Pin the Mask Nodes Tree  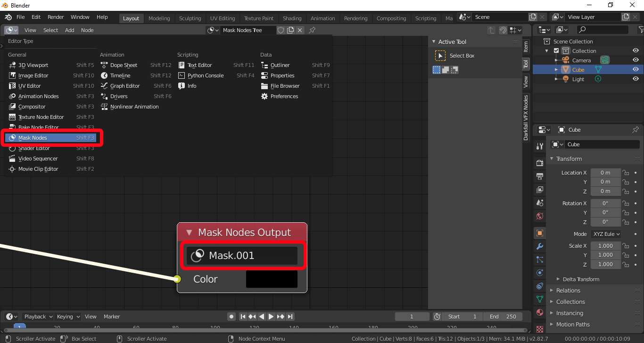click(x=312, y=30)
